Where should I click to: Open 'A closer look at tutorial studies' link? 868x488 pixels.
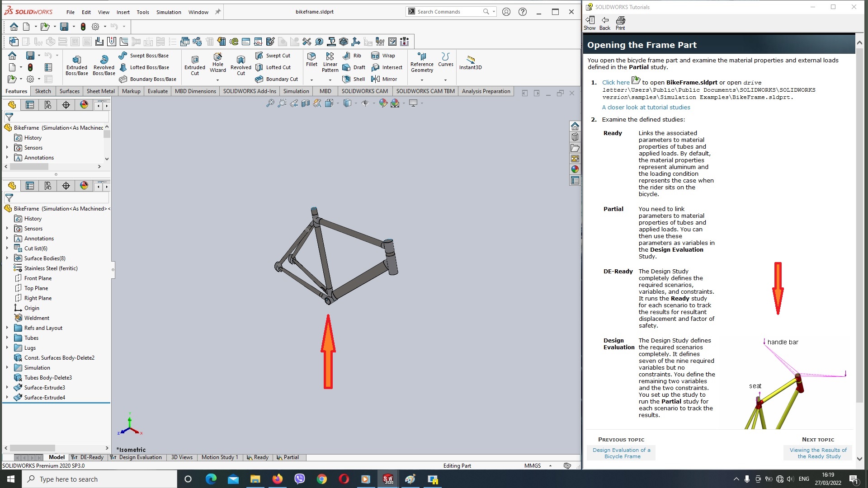point(646,108)
